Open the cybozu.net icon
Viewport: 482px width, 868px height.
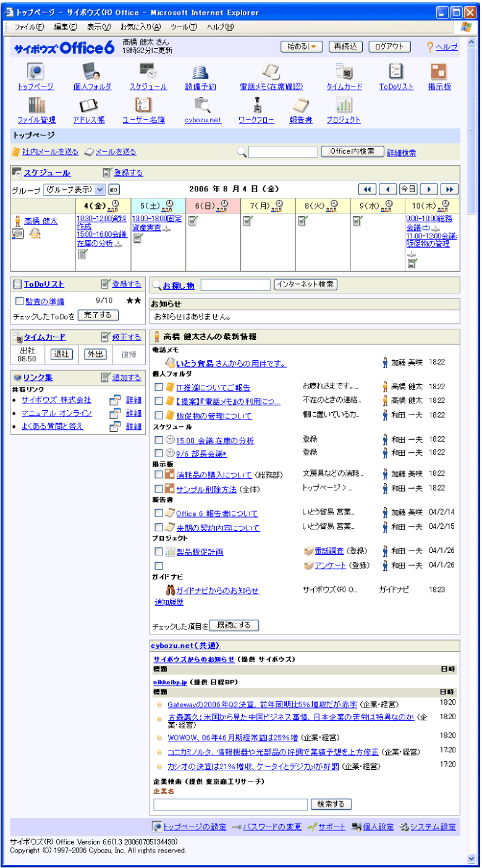click(x=202, y=104)
